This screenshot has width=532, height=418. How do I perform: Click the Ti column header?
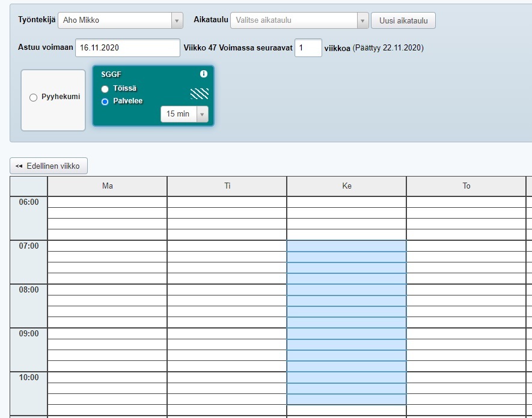point(227,186)
